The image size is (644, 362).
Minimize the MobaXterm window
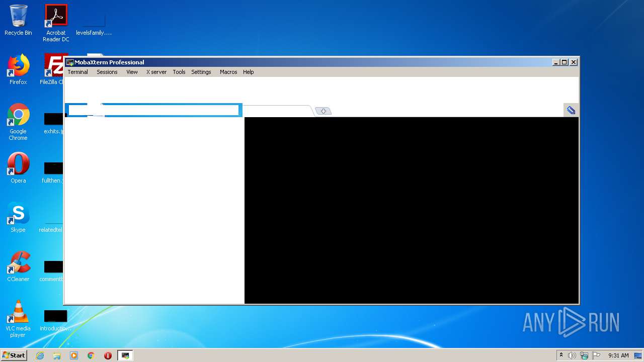pyautogui.click(x=556, y=62)
